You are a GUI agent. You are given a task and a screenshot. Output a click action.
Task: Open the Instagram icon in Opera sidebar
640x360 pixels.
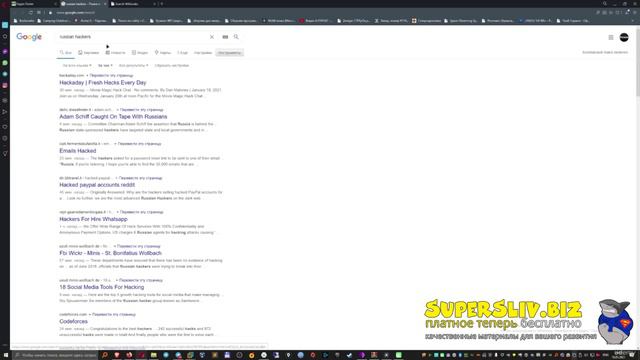tap(5, 85)
